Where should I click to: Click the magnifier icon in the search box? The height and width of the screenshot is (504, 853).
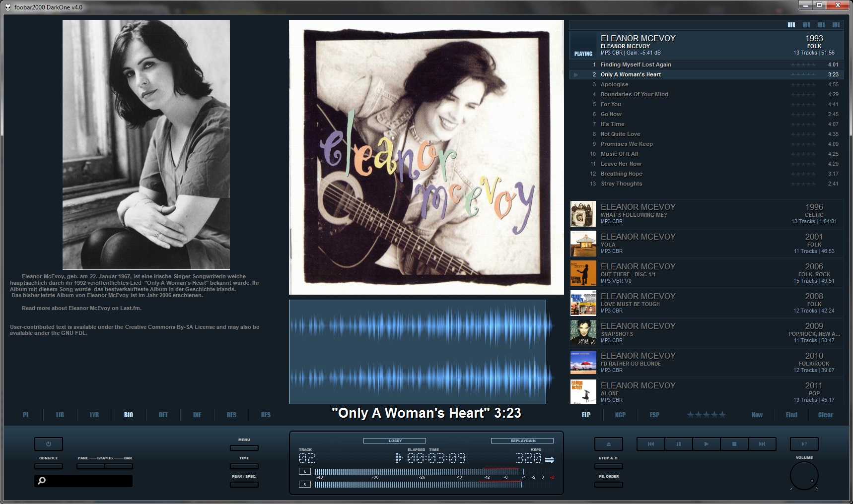click(42, 481)
